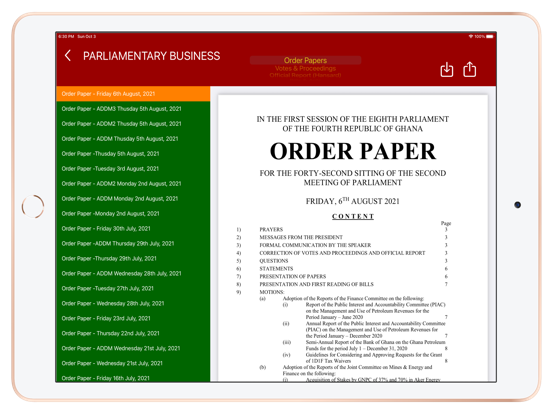Tap QUESTIONS in the contents list

(x=274, y=261)
